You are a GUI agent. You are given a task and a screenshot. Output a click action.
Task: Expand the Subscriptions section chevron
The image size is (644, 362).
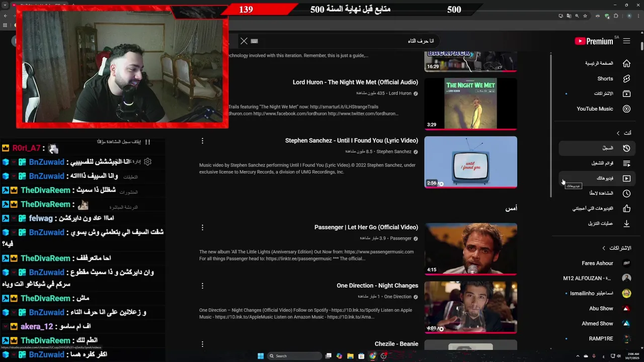coord(604,248)
